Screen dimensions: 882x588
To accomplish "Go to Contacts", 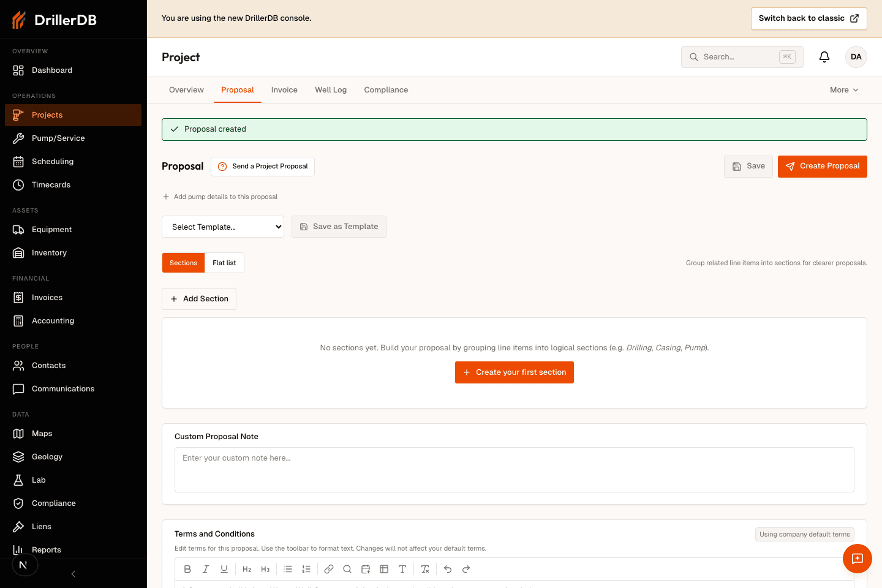I will point(73,366).
